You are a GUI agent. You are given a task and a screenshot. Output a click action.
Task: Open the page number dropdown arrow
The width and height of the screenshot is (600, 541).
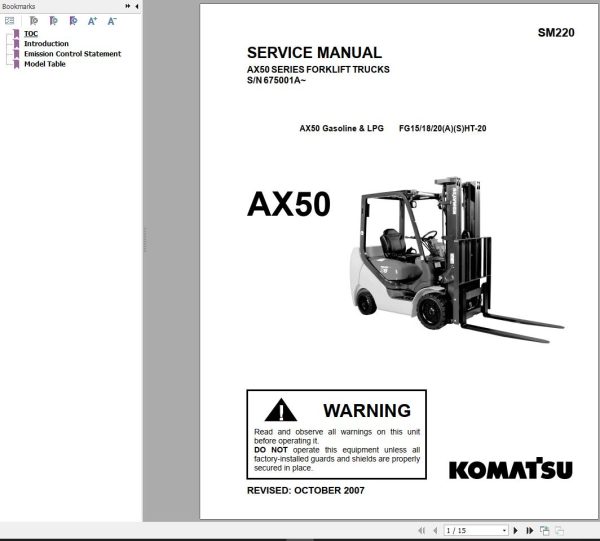tap(504, 531)
